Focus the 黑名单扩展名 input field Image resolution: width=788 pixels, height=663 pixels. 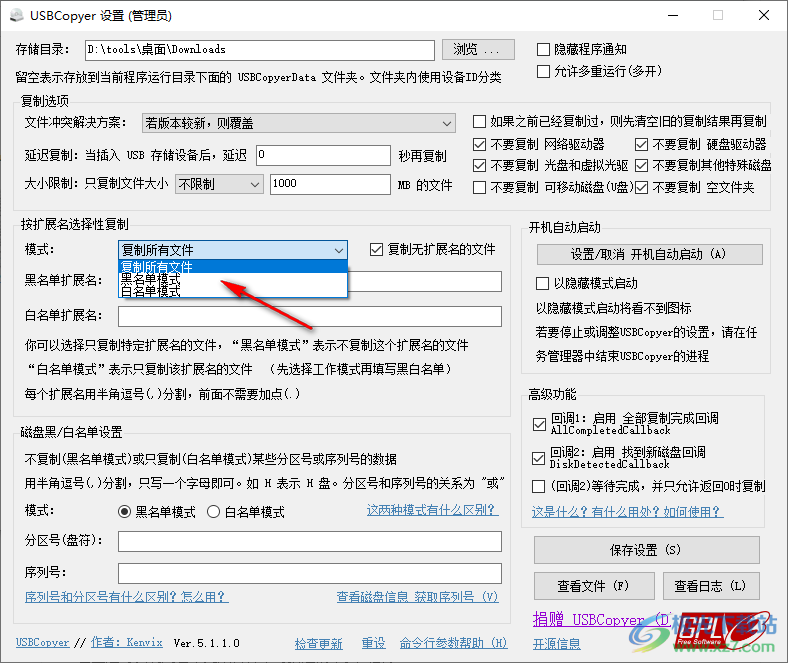pos(425,281)
